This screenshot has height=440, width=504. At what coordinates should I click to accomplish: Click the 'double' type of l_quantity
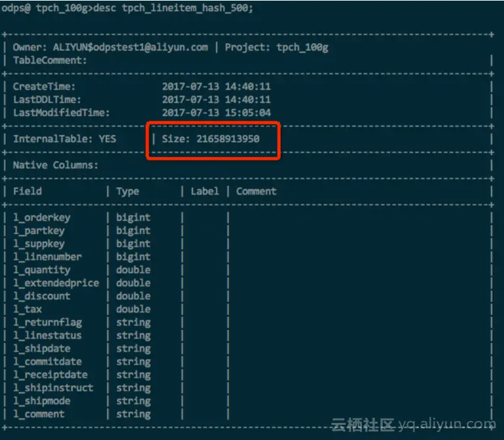(133, 270)
